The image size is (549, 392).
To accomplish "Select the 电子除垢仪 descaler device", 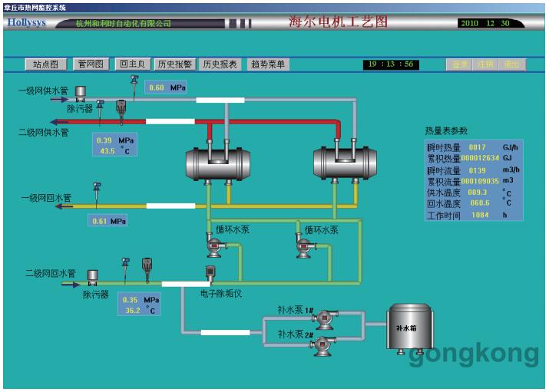I will (210, 274).
